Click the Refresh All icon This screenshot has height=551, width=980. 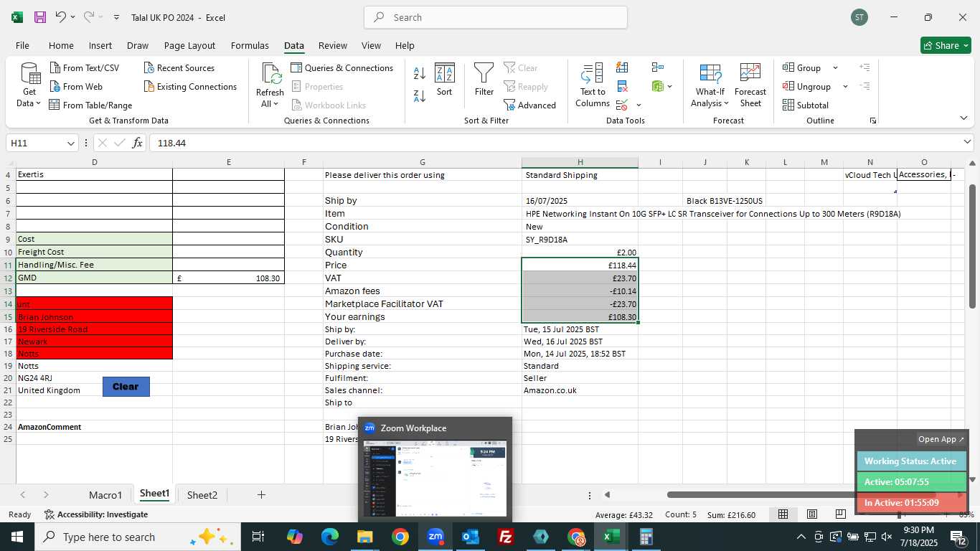pos(270,75)
